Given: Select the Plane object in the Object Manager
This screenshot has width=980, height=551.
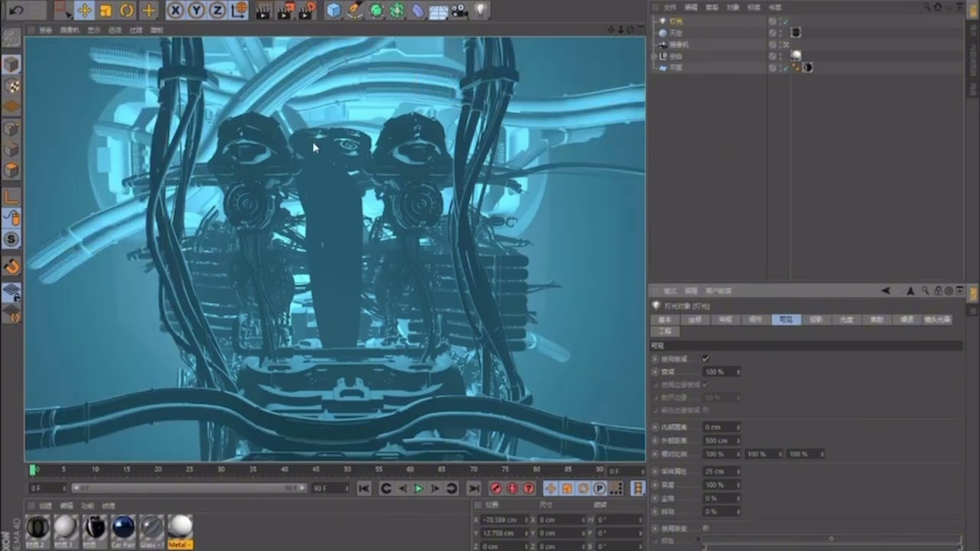Looking at the screenshot, I should click(x=675, y=67).
